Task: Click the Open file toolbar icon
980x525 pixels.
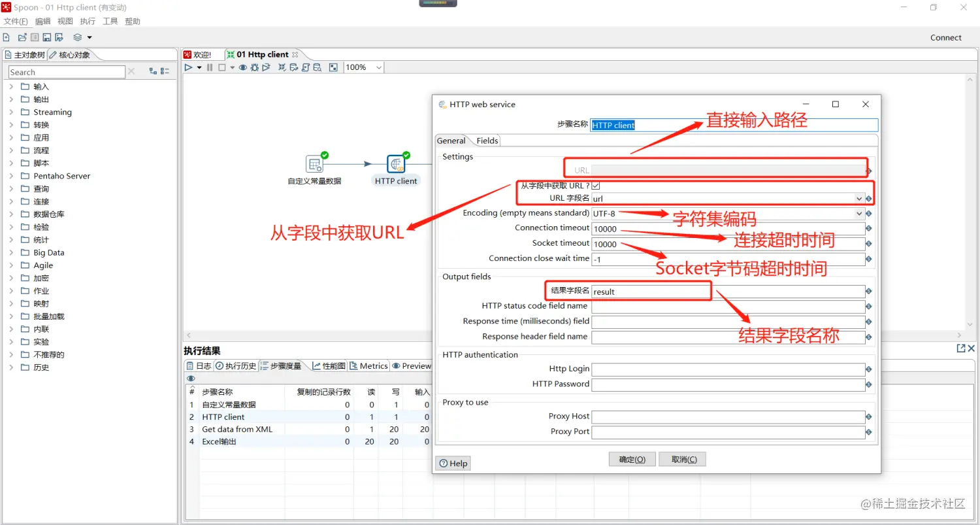Action: (x=22, y=37)
